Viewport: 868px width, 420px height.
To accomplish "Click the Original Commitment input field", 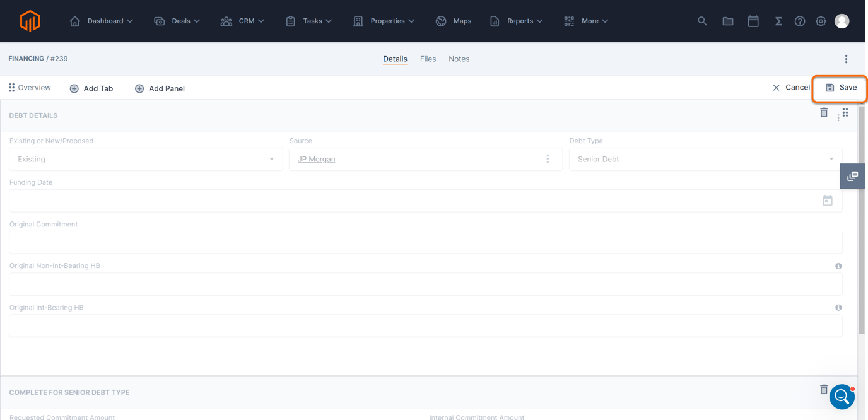I will [x=426, y=242].
